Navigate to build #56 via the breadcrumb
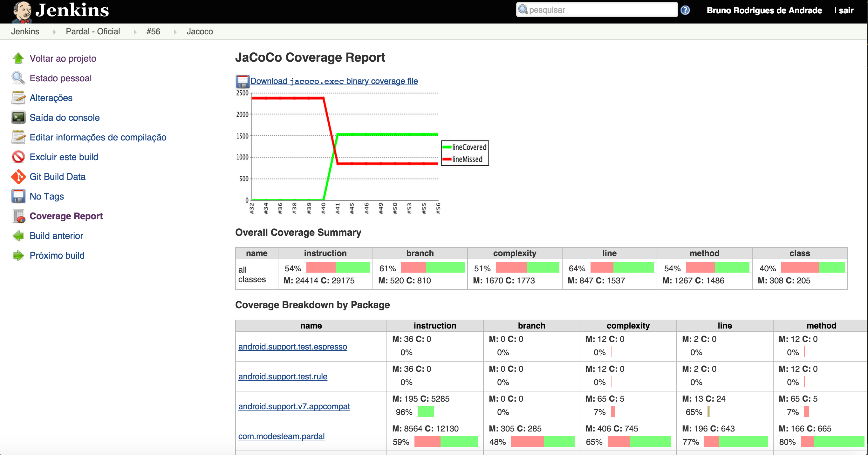Screen dimensions: 868x455 153,31
